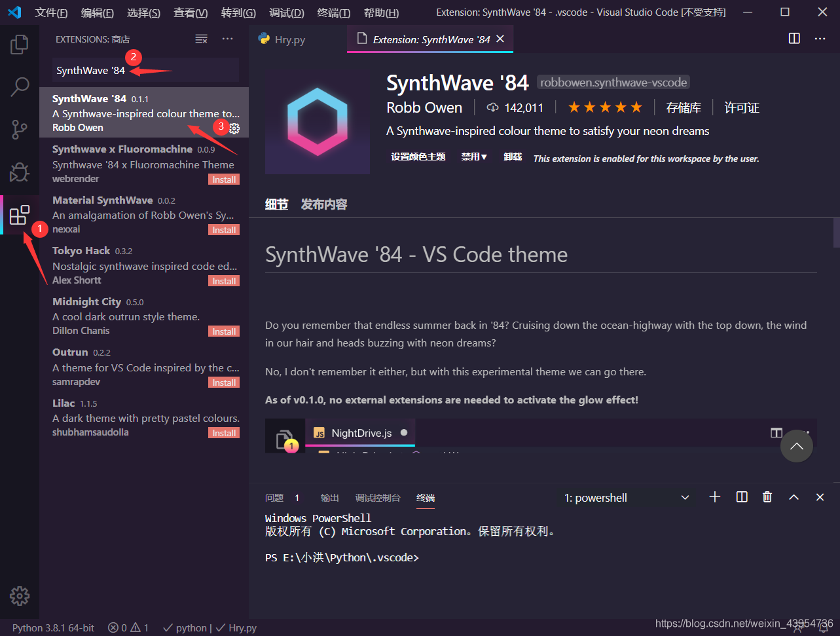Open the 查看(V) menu
The width and height of the screenshot is (840, 636).
[x=191, y=12]
